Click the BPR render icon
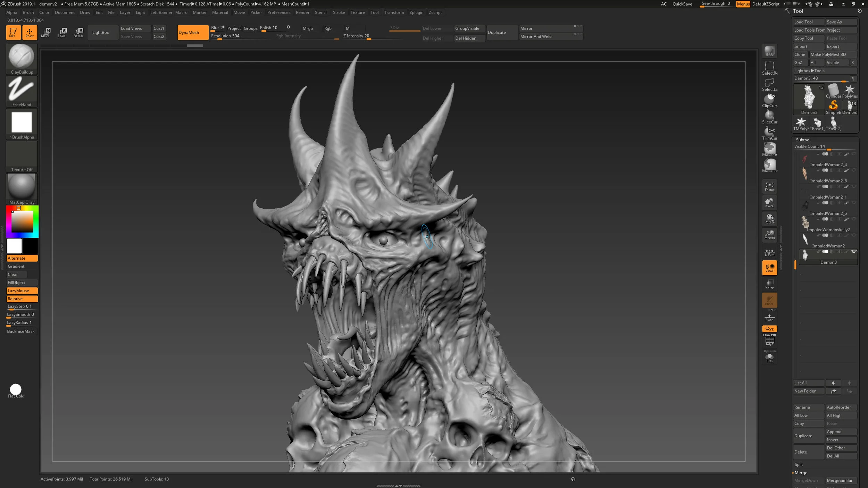868x488 pixels. click(x=769, y=51)
